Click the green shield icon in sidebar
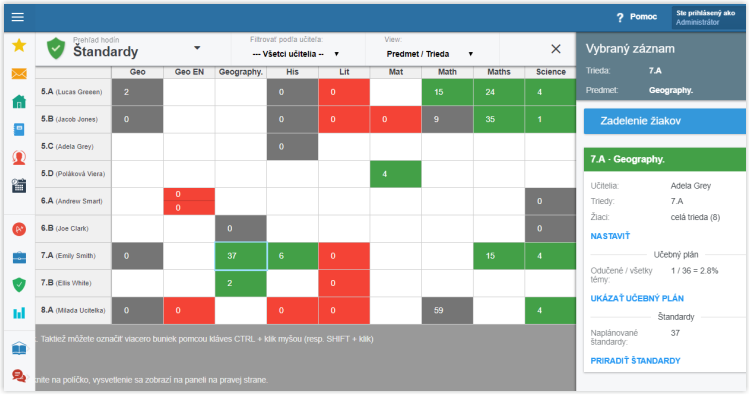 coord(19,285)
